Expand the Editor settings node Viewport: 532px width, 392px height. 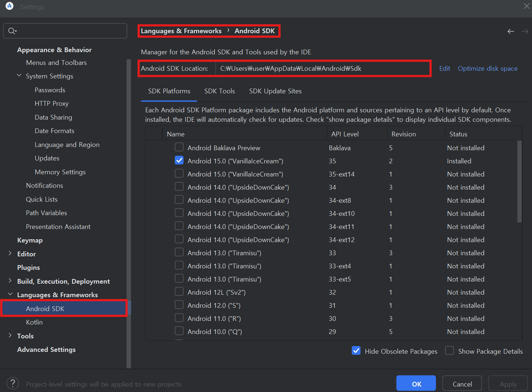(10, 253)
